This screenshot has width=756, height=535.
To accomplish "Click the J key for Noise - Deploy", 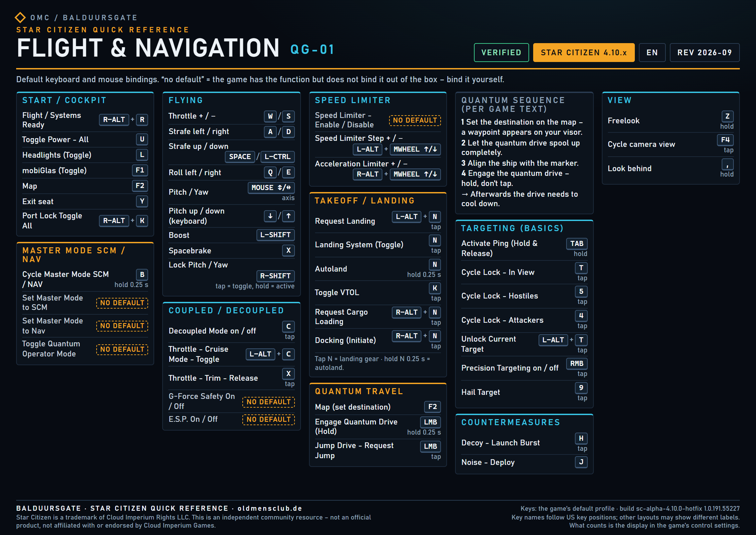I will pos(581,462).
